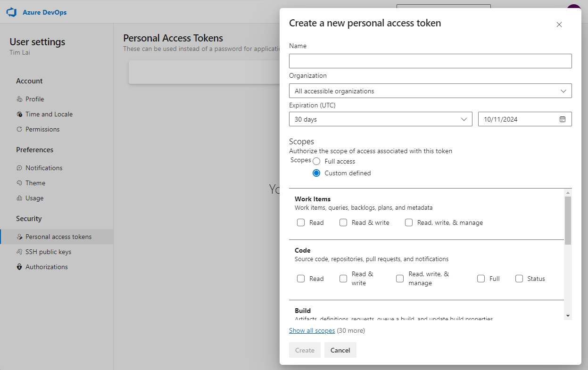Image resolution: width=588 pixels, height=370 pixels.
Task: Select the Custom defined scope option
Action: (316, 173)
